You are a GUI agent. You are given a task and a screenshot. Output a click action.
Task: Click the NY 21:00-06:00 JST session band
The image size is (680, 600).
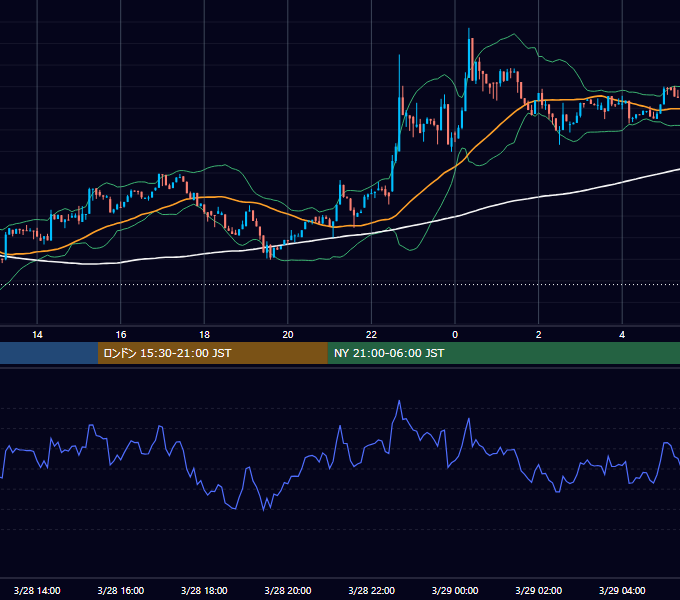click(503, 353)
